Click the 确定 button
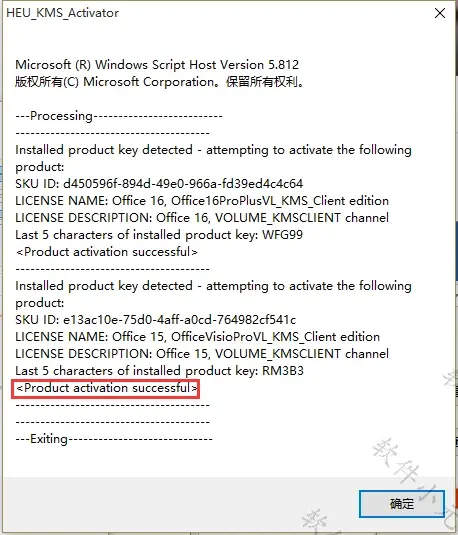This screenshot has height=535, width=458. pyautogui.click(x=401, y=504)
